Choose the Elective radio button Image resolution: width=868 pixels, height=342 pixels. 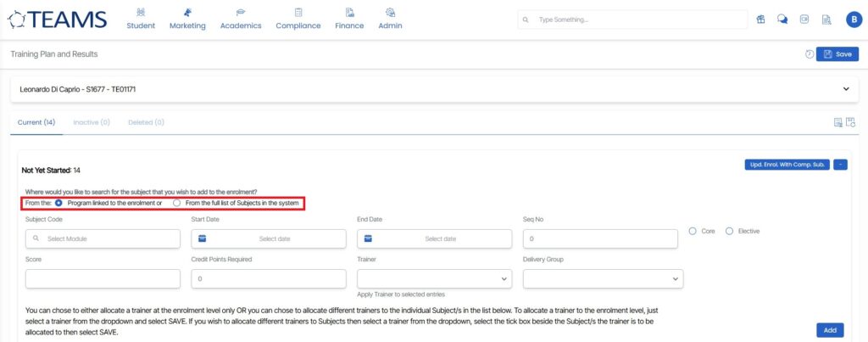(729, 231)
